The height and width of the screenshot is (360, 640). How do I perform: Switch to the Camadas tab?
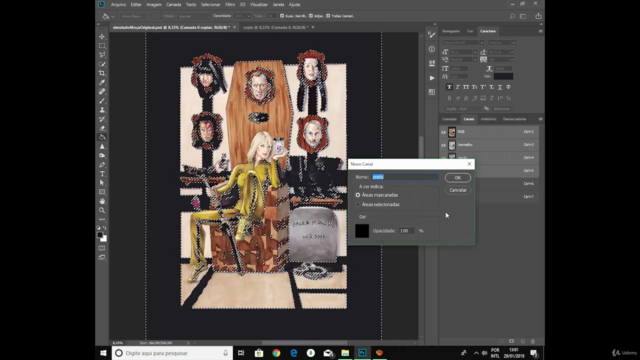[449, 119]
